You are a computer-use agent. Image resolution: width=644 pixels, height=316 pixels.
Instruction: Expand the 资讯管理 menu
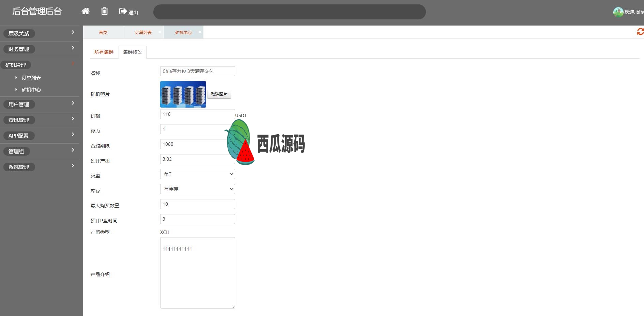click(x=40, y=120)
